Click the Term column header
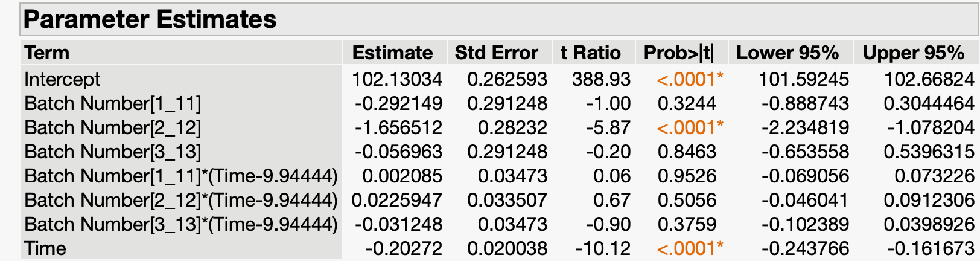This screenshot has height=261, width=980. [x=47, y=53]
